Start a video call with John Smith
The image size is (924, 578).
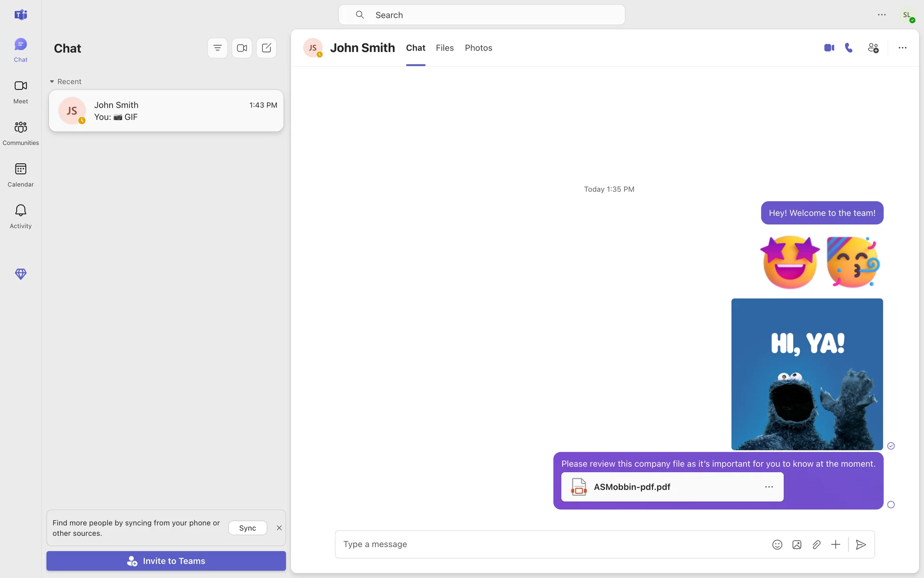[829, 48]
